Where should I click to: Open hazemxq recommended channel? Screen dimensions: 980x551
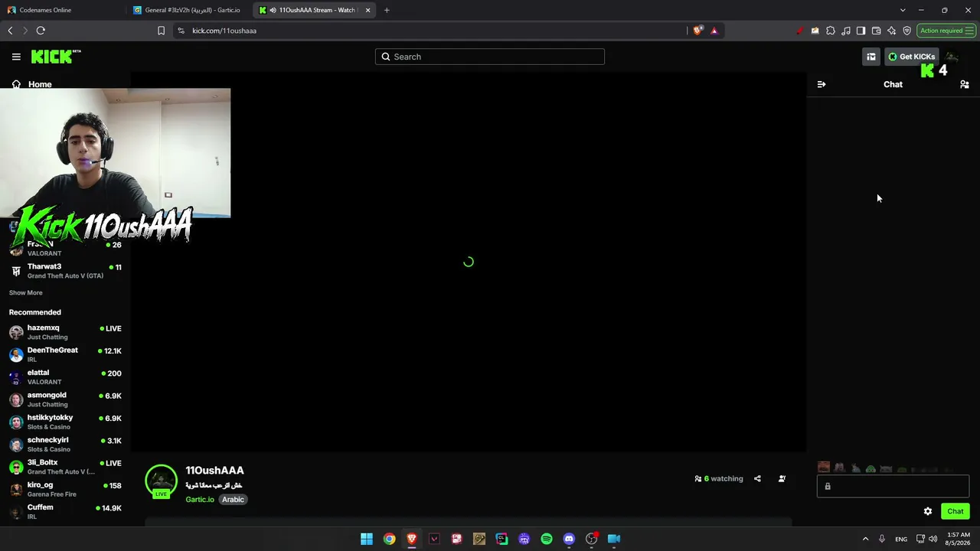point(65,332)
